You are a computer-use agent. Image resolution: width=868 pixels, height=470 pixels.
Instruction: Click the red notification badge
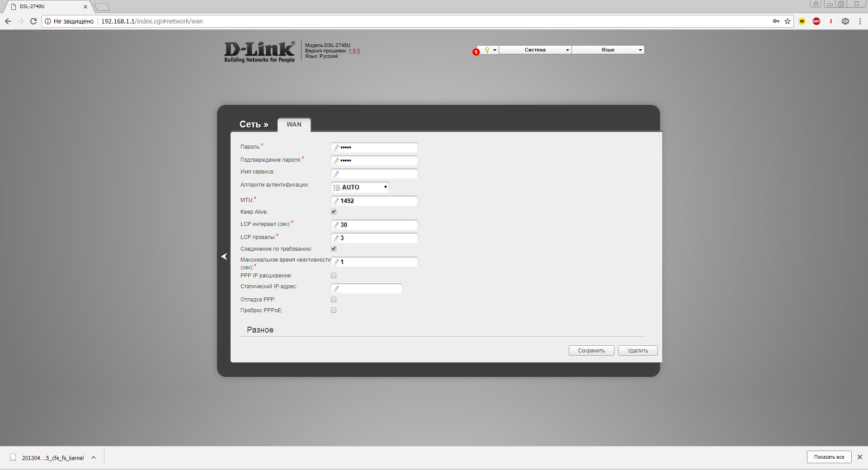coord(476,52)
